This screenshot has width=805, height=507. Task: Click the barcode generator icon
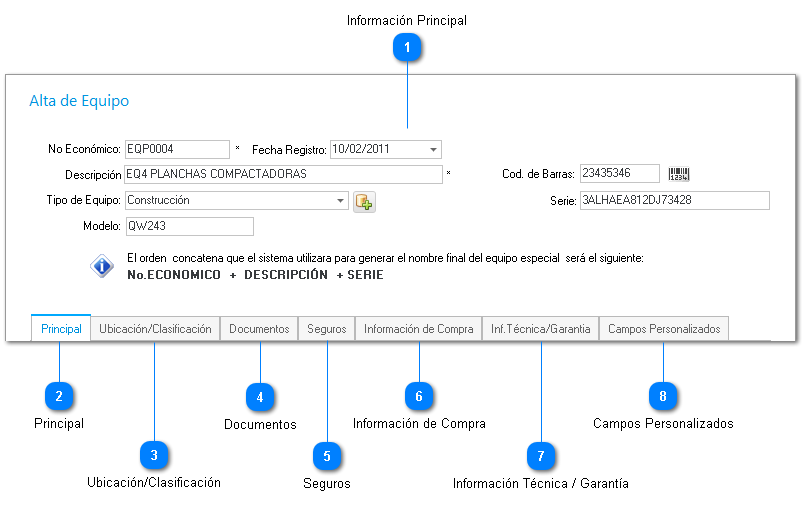[x=679, y=175]
